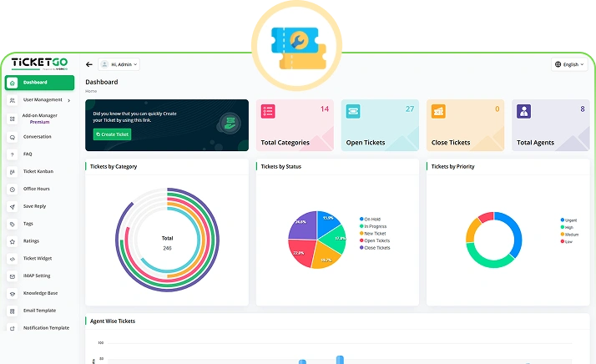Click the Close Tickets icon
Viewport: 596px width, 364px height.
click(x=438, y=111)
